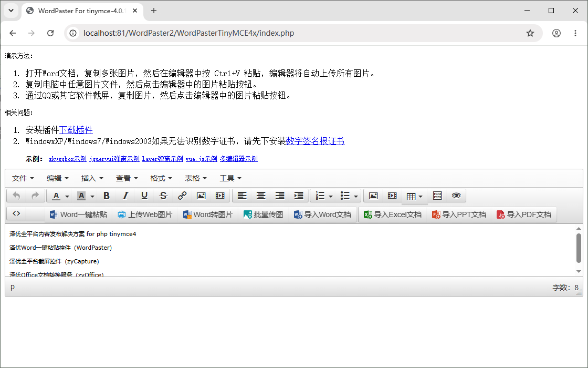Click the editor scrollbar down arrow
Screen dimensions: 588x368
pyautogui.click(x=579, y=271)
